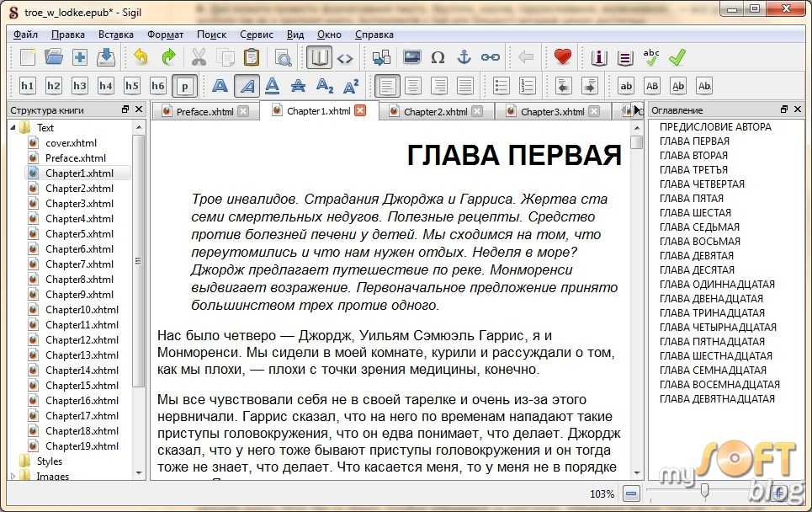Open a book with the folder icon
This screenshot has height=512, width=812.
[x=53, y=57]
